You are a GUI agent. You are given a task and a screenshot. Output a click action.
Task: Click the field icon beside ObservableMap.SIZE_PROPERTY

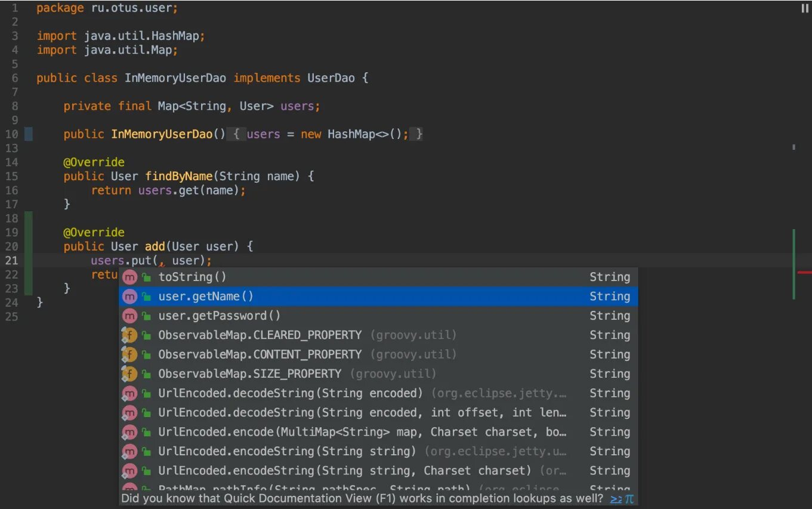pyautogui.click(x=129, y=374)
